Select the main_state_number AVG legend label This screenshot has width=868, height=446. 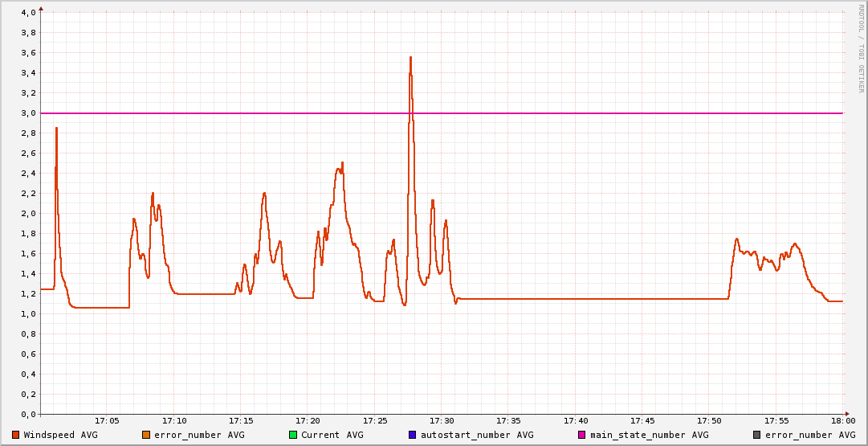point(649,435)
